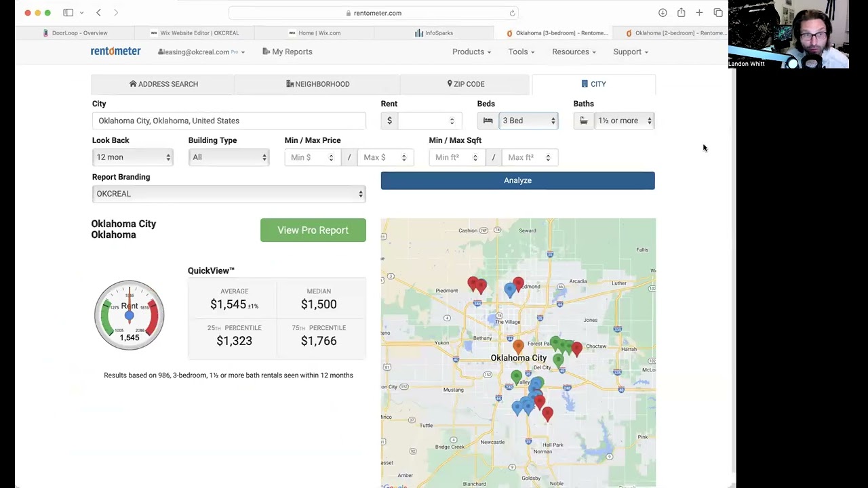Open the Look Back dropdown showing 12 mon

click(132, 157)
